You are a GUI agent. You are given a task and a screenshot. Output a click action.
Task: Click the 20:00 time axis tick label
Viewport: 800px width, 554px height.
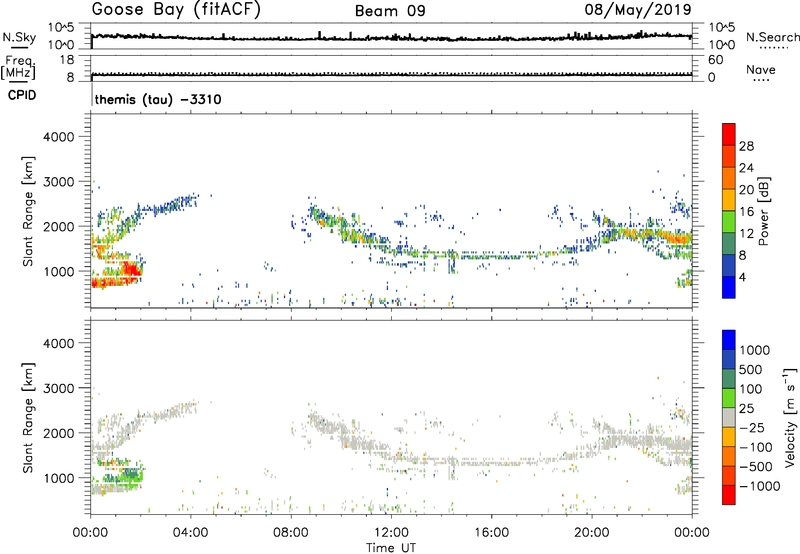[x=591, y=533]
